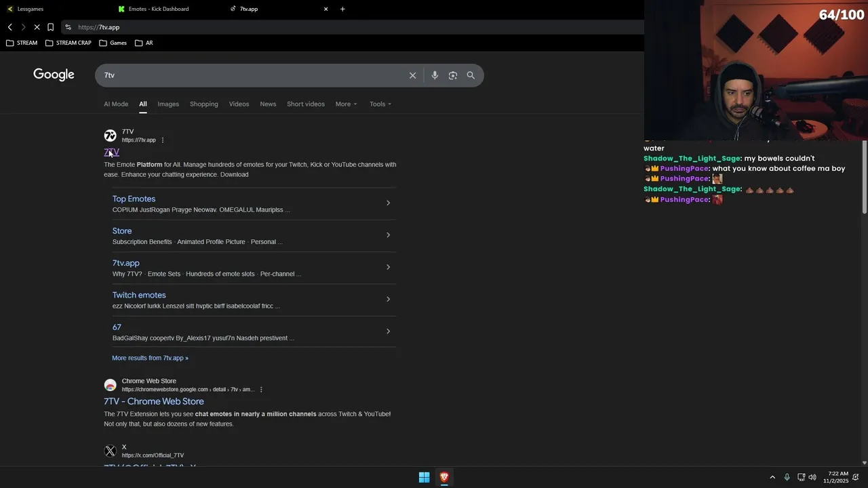Expand the 67 sitelink chevron
The height and width of the screenshot is (488, 868).
pos(388,331)
